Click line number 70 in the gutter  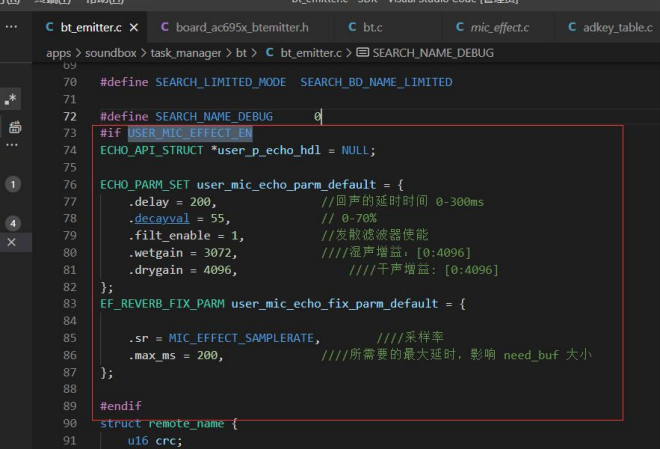[x=70, y=82]
